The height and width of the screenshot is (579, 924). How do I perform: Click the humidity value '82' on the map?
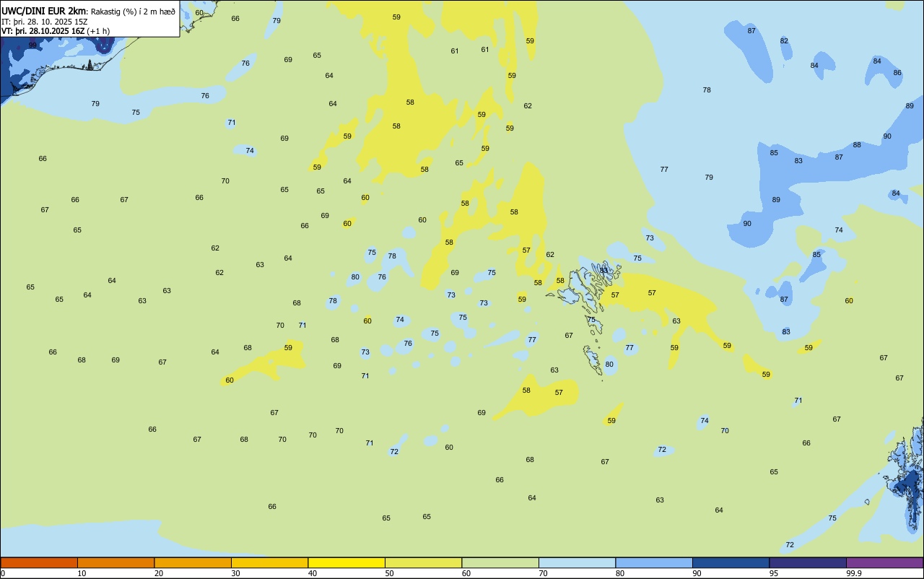784,40
